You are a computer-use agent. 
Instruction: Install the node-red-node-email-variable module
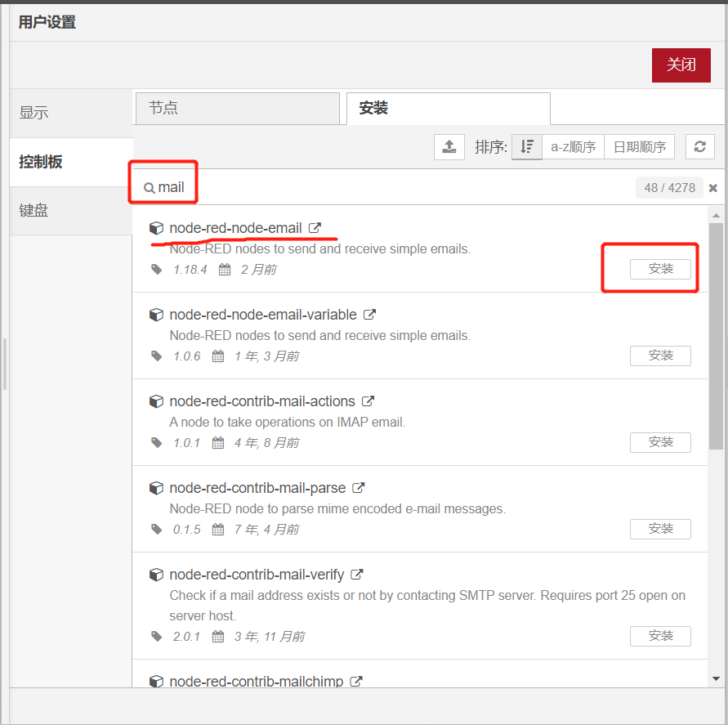tap(660, 356)
